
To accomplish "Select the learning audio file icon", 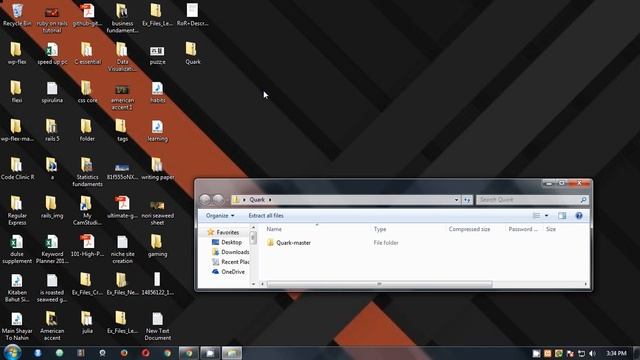I will click(x=157, y=131).
